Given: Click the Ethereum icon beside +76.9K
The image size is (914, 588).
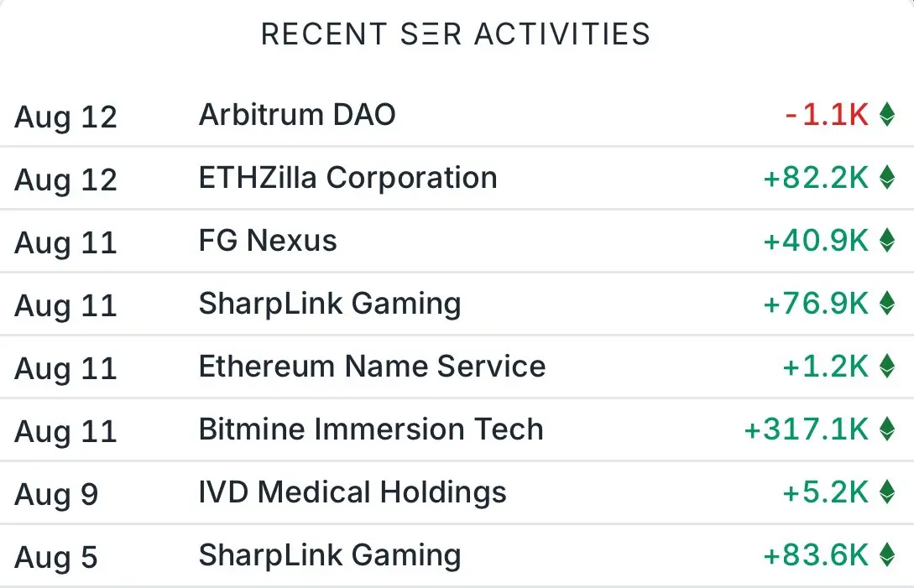Looking at the screenshot, I should [x=886, y=303].
